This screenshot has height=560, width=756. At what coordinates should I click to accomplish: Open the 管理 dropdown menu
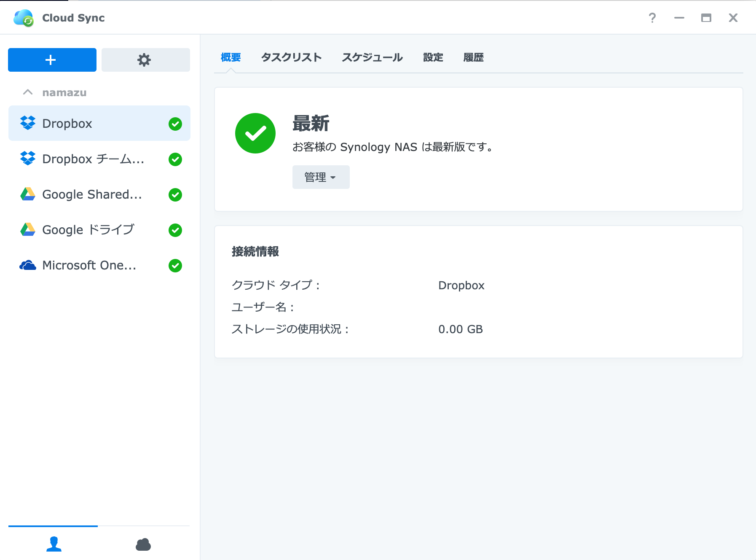(321, 177)
